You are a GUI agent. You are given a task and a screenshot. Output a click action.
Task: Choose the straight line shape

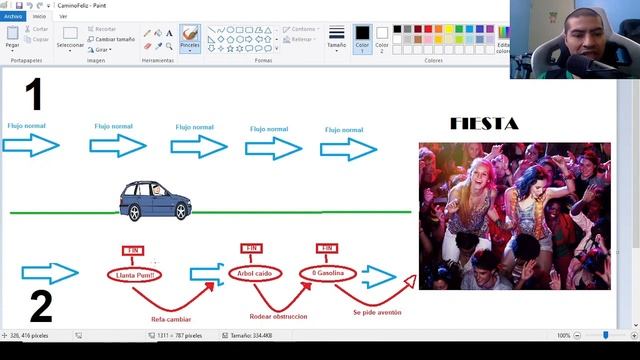(x=211, y=30)
